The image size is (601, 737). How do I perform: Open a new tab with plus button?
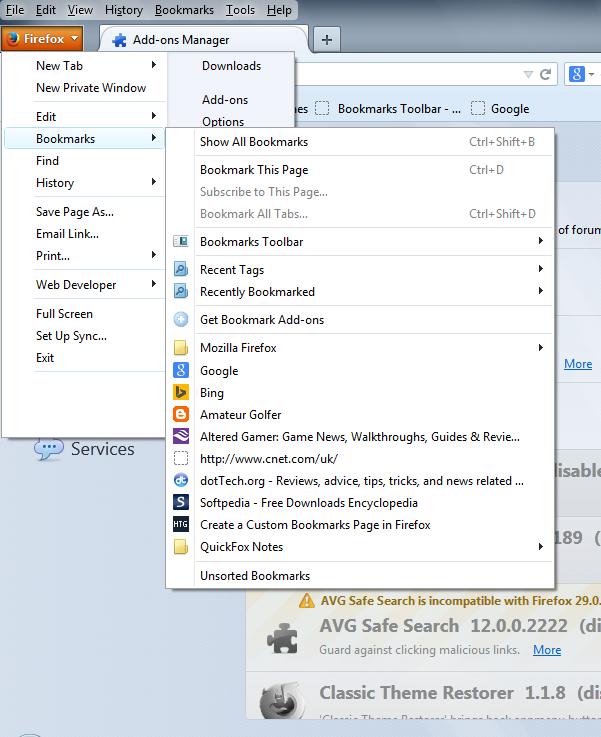(x=327, y=39)
